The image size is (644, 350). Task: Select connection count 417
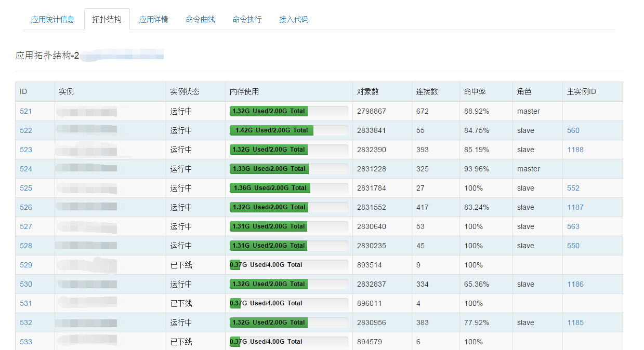[423, 207]
